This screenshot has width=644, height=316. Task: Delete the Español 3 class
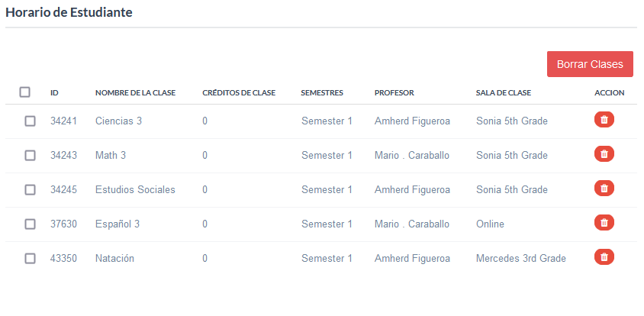click(x=604, y=223)
